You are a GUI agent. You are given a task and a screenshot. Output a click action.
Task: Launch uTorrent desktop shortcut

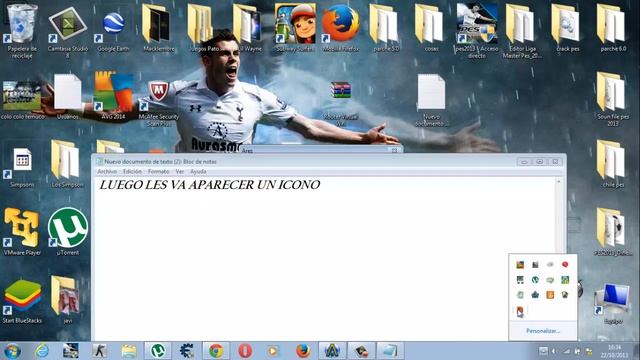tap(68, 232)
